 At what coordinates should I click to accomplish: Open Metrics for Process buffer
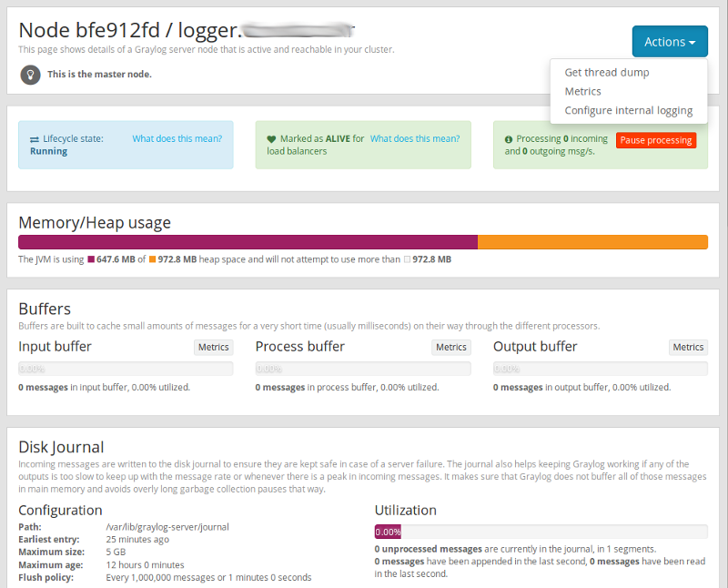pos(450,347)
